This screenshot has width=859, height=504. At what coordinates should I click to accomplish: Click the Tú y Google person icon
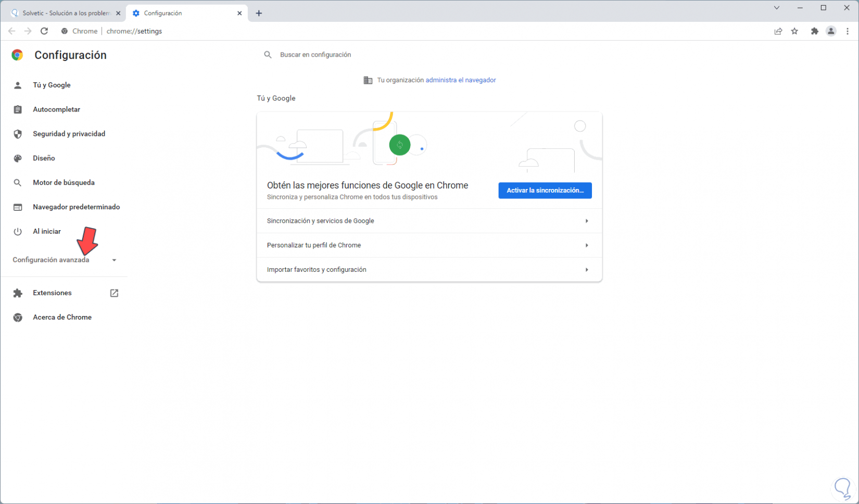[x=18, y=85]
